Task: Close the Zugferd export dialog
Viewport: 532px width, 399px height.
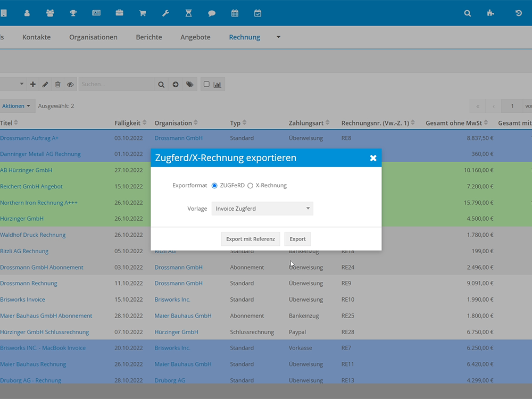Action: (x=373, y=158)
